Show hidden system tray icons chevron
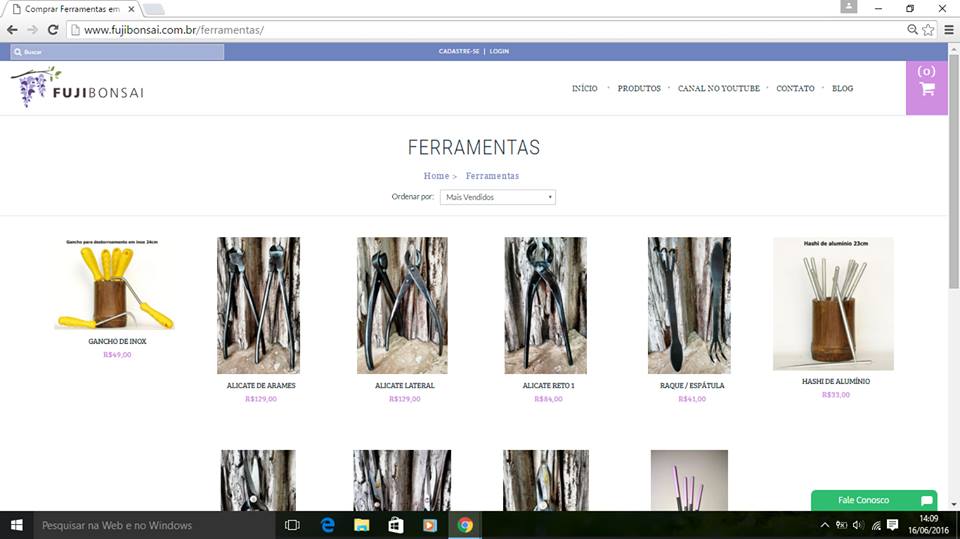960x539 pixels. (824, 525)
